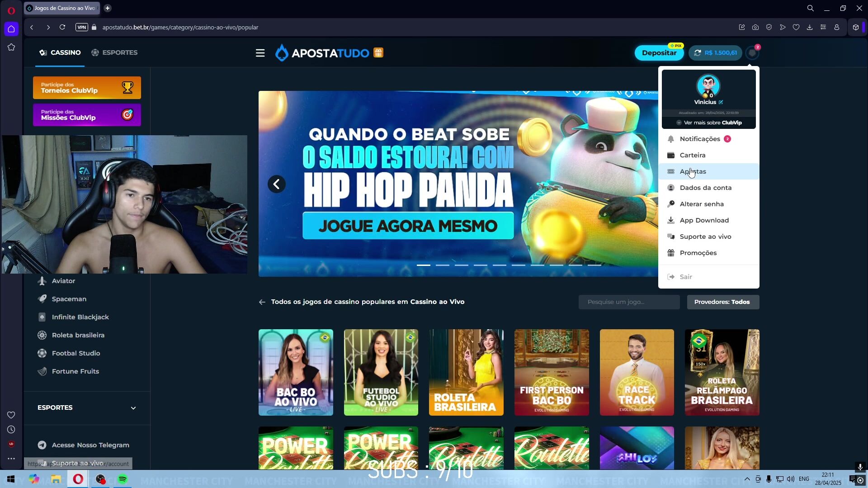The height and width of the screenshot is (488, 868).
Task: Select the first banner slide indicator
Action: (424, 265)
